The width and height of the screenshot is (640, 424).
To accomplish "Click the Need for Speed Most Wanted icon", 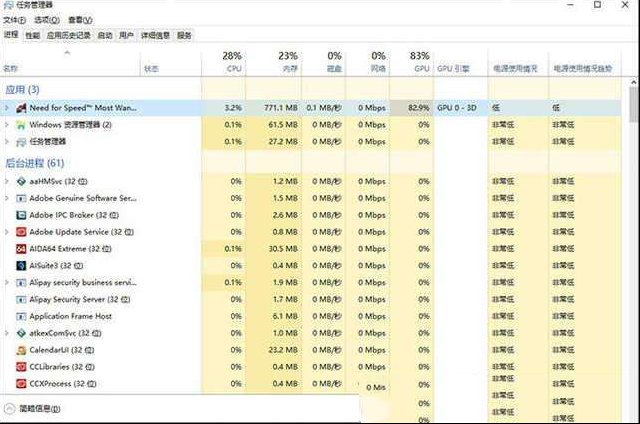I will click(21, 108).
